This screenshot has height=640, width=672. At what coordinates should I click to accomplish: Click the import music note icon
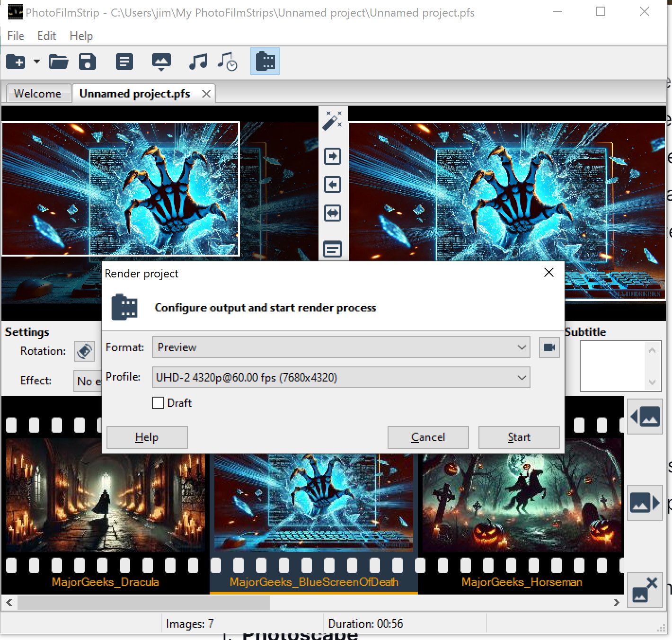coord(198,62)
